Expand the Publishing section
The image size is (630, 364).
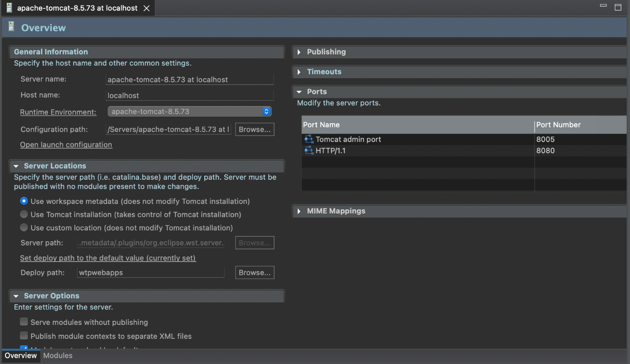299,52
